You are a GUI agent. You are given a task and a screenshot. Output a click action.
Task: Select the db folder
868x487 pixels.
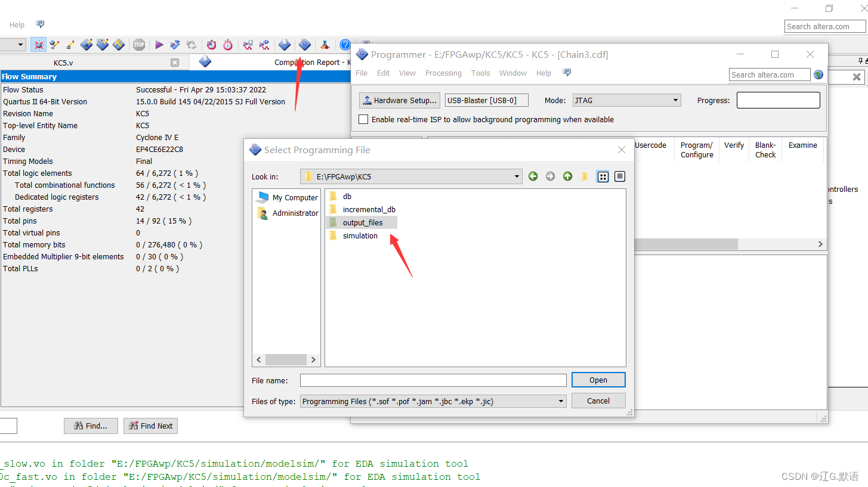[341, 196]
